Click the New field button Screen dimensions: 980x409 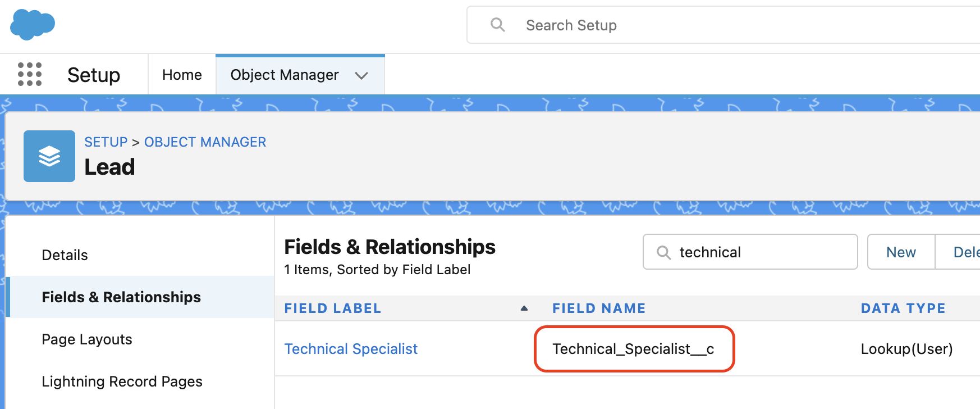coord(901,252)
